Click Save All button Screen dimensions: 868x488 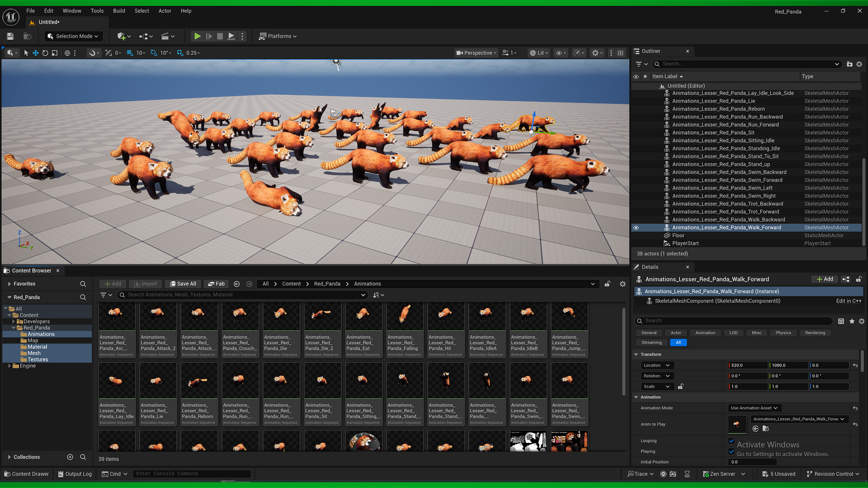tap(183, 284)
